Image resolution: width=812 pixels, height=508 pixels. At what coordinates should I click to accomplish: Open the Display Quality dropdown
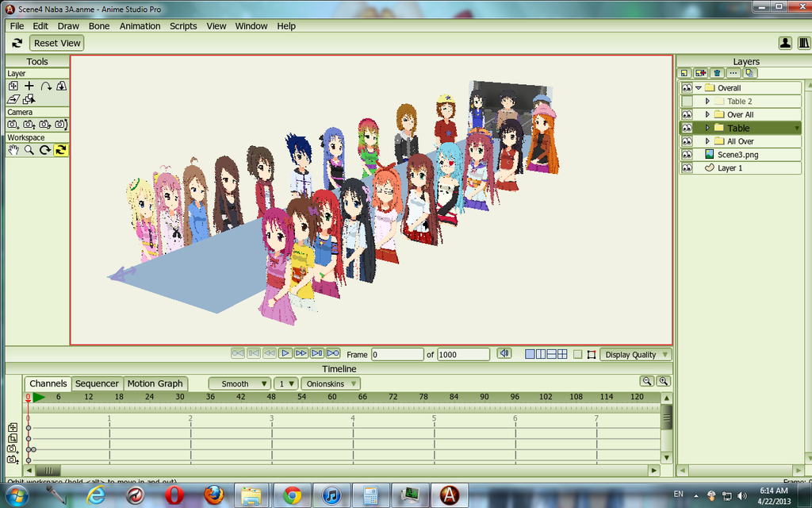636,355
